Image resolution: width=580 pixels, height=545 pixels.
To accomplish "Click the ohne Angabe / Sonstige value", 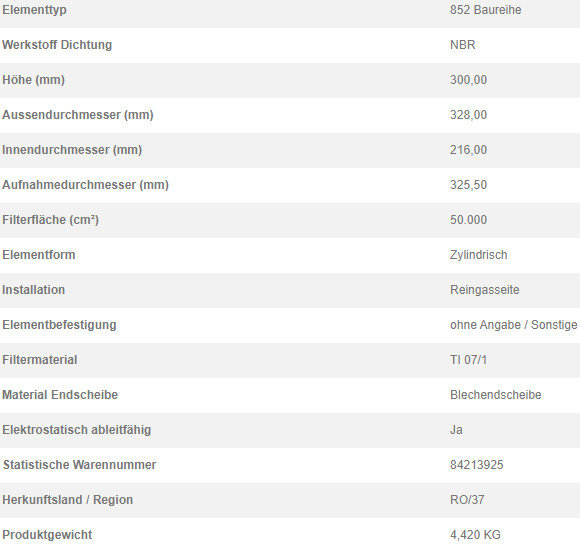I will 513,325.
